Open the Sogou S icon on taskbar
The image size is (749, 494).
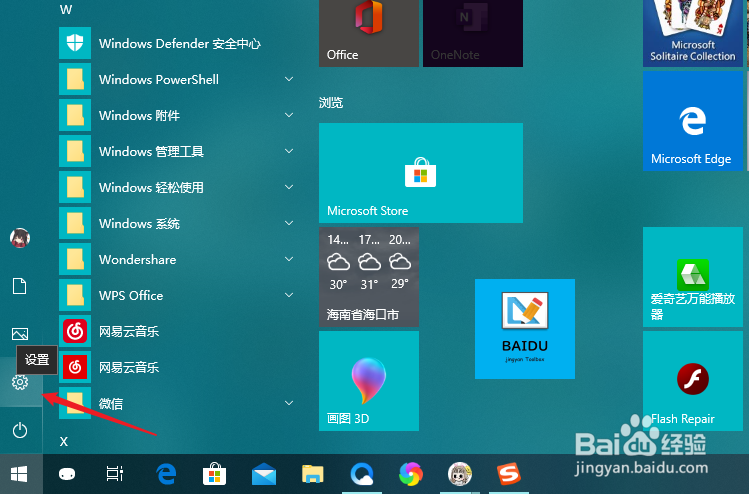[x=509, y=474]
